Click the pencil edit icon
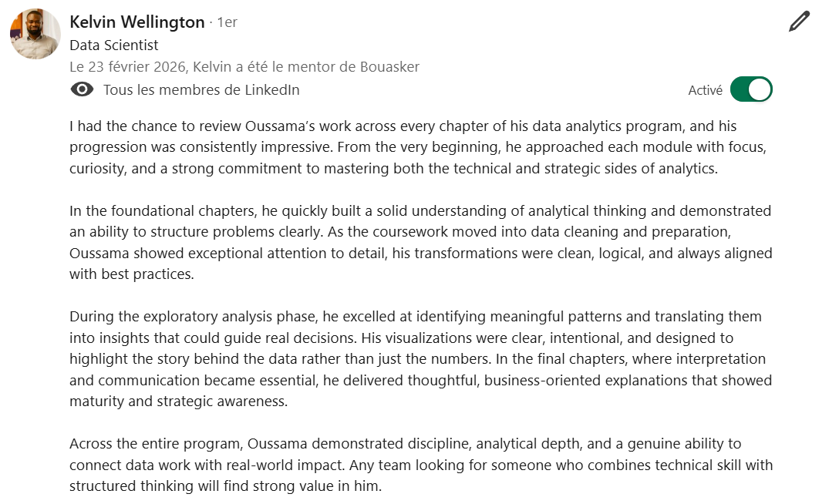Viewport: 829px width, 504px height. tap(799, 22)
